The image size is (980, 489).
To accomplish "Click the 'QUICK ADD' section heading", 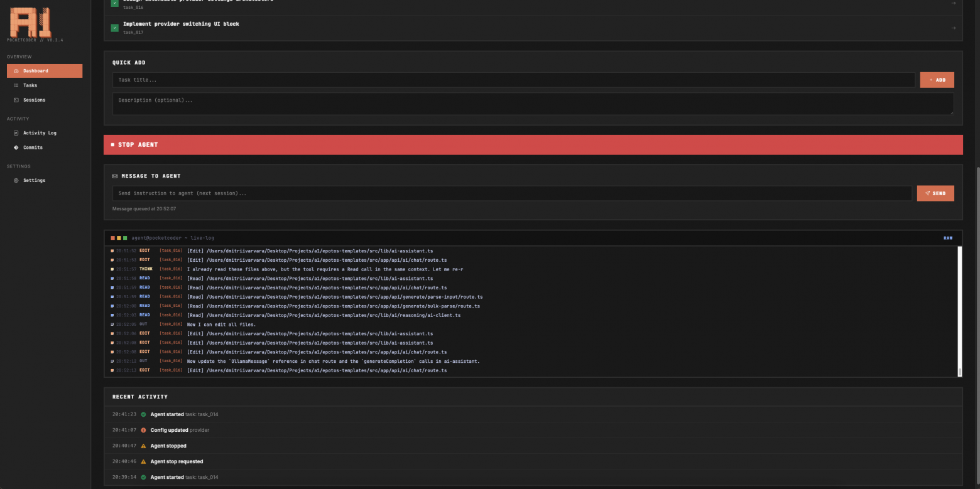I will (x=129, y=63).
